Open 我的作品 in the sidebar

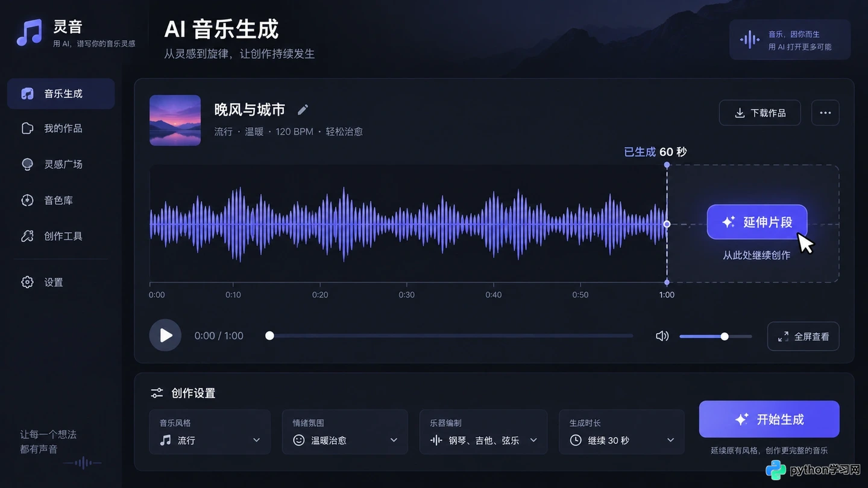tap(61, 128)
